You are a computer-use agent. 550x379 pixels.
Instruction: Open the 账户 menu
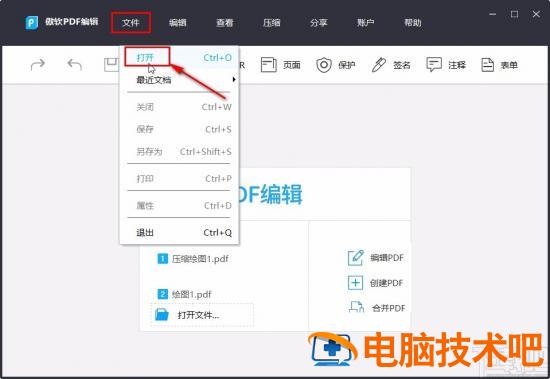(365, 23)
